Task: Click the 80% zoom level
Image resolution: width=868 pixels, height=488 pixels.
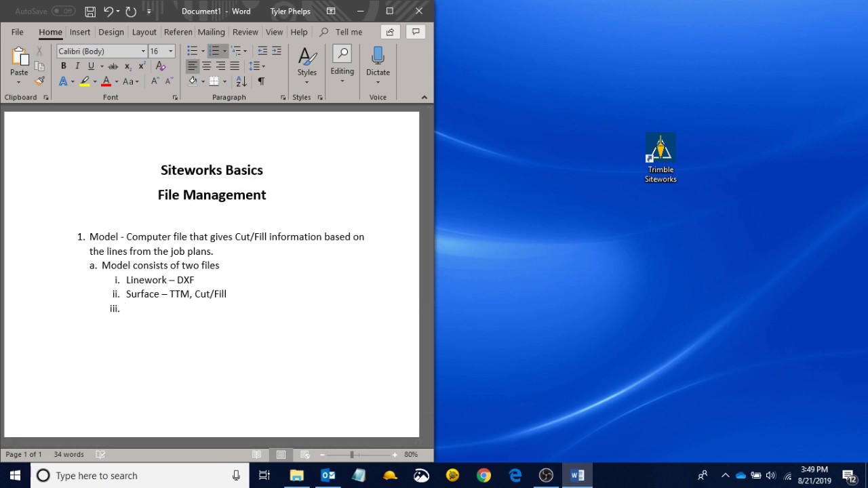Action: point(411,455)
